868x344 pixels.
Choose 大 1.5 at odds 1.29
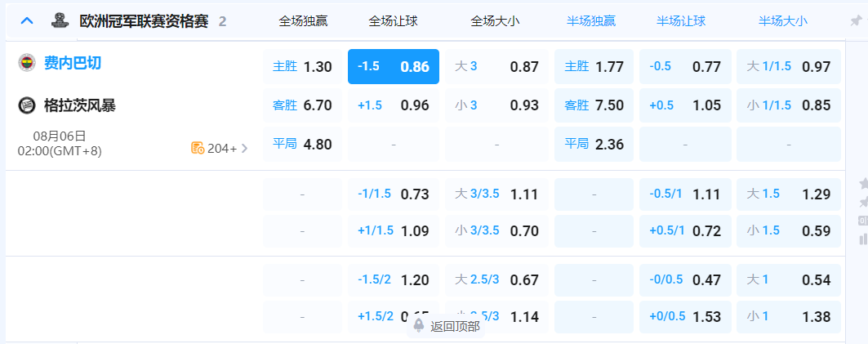click(x=789, y=194)
